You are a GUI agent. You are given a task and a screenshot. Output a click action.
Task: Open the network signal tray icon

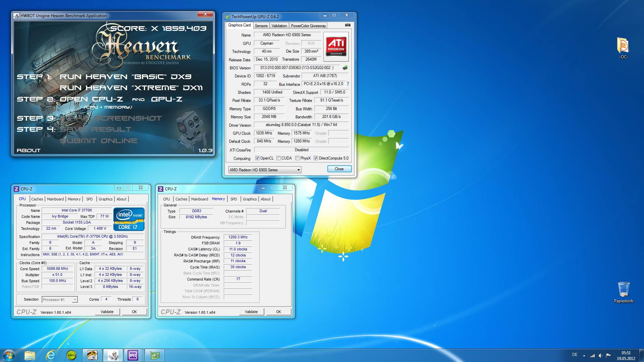(593, 356)
